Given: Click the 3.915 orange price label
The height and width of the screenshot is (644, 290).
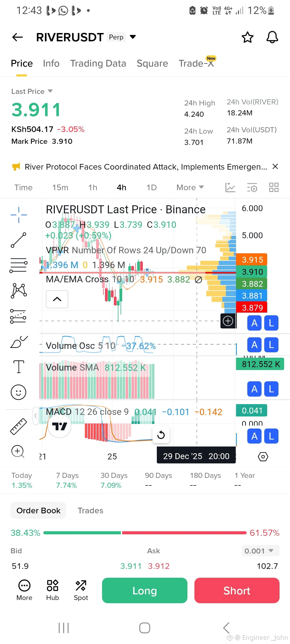Looking at the screenshot, I should point(252,259).
